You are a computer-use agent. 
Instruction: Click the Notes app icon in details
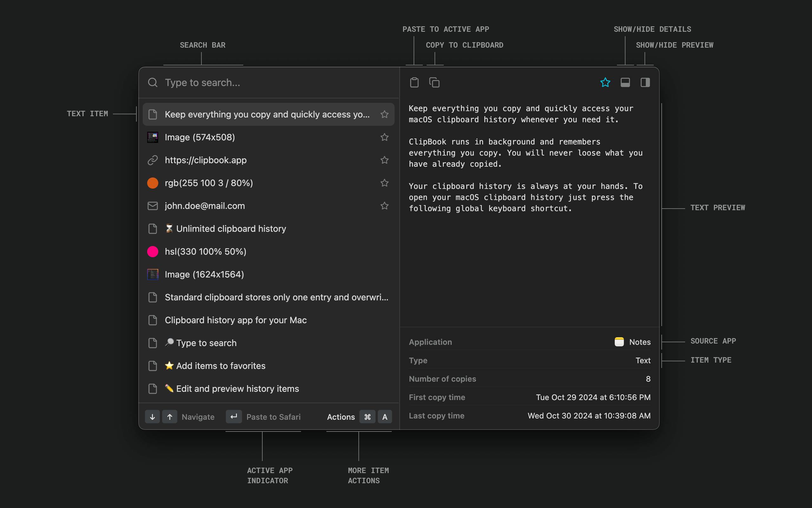tap(619, 342)
